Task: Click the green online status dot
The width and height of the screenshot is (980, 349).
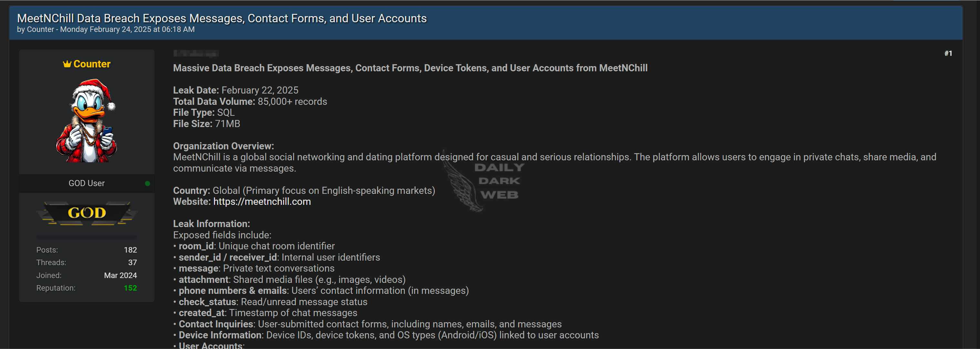Action: click(148, 184)
